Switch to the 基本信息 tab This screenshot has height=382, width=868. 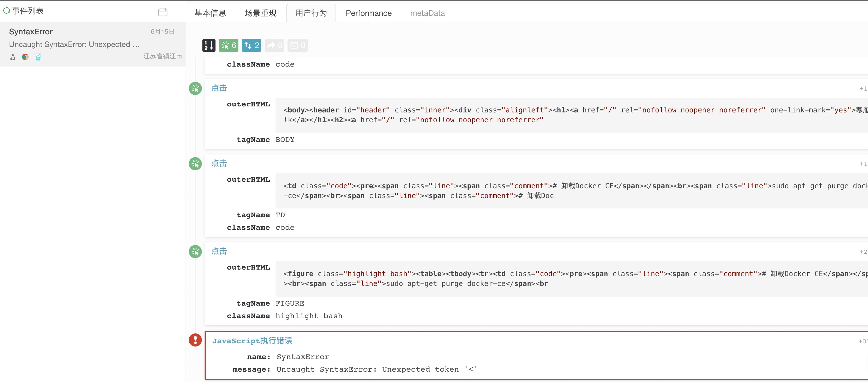tap(210, 13)
